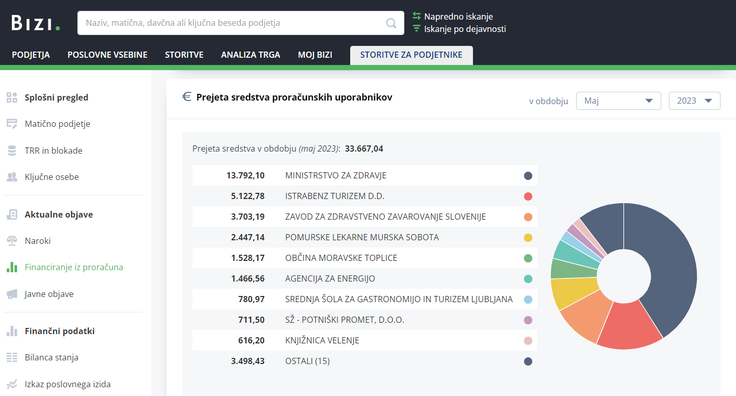Click the Matično podjetje icon

tap(12, 124)
